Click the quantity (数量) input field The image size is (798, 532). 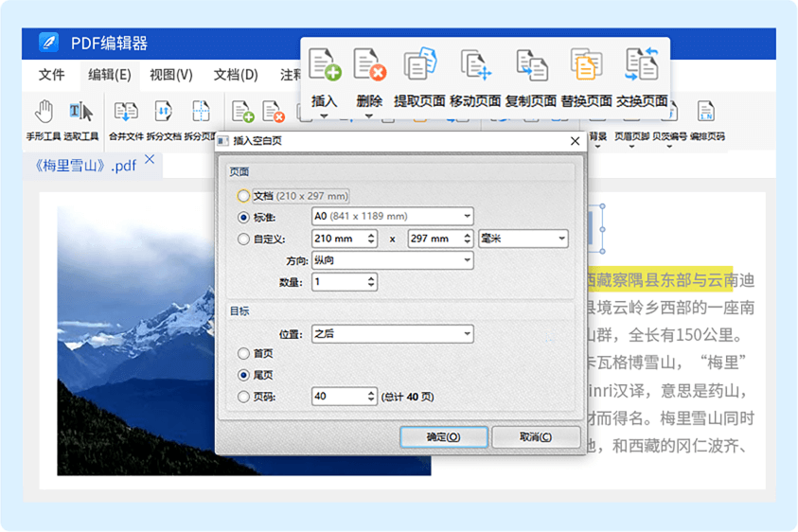click(339, 282)
